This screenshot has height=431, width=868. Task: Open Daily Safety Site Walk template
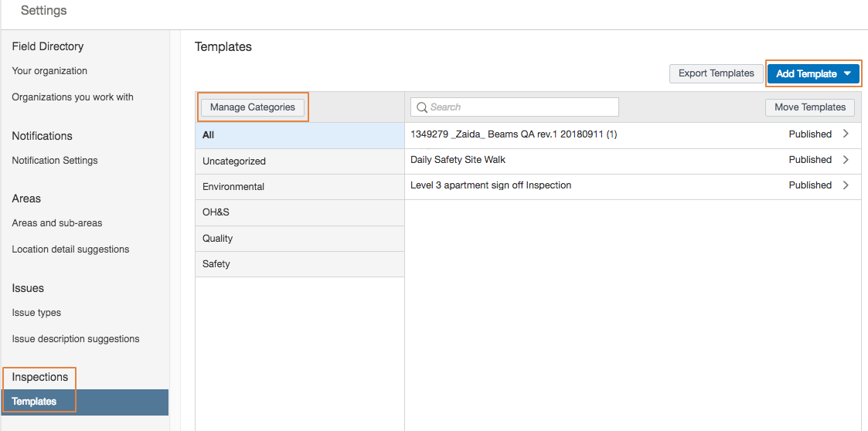coord(458,160)
